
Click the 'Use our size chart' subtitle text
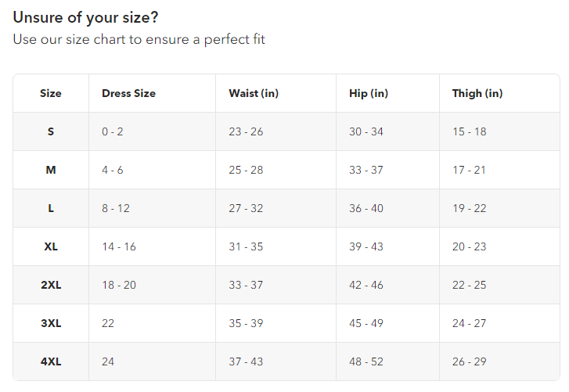pos(139,39)
